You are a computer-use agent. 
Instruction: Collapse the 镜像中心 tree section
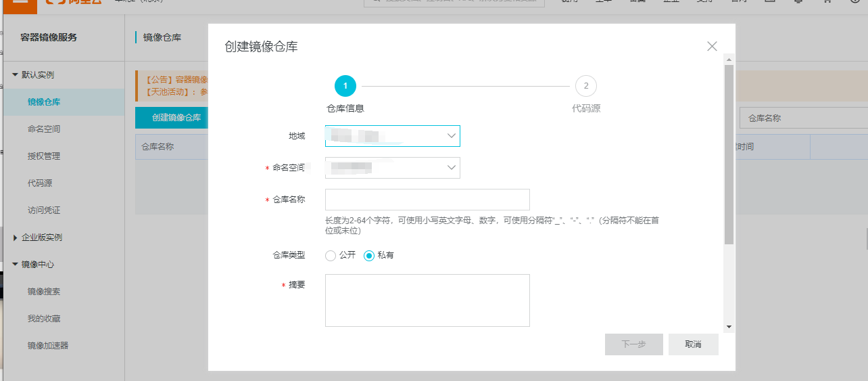click(x=16, y=265)
